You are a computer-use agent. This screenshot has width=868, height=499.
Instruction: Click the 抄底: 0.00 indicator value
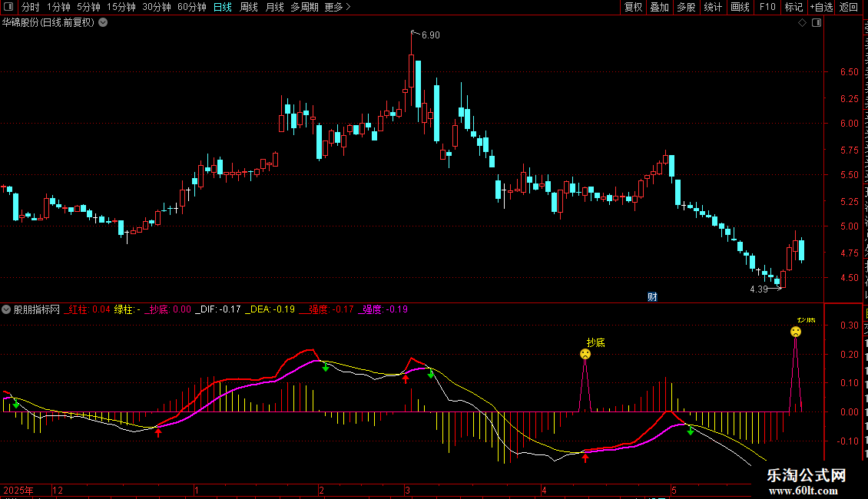click(x=168, y=309)
